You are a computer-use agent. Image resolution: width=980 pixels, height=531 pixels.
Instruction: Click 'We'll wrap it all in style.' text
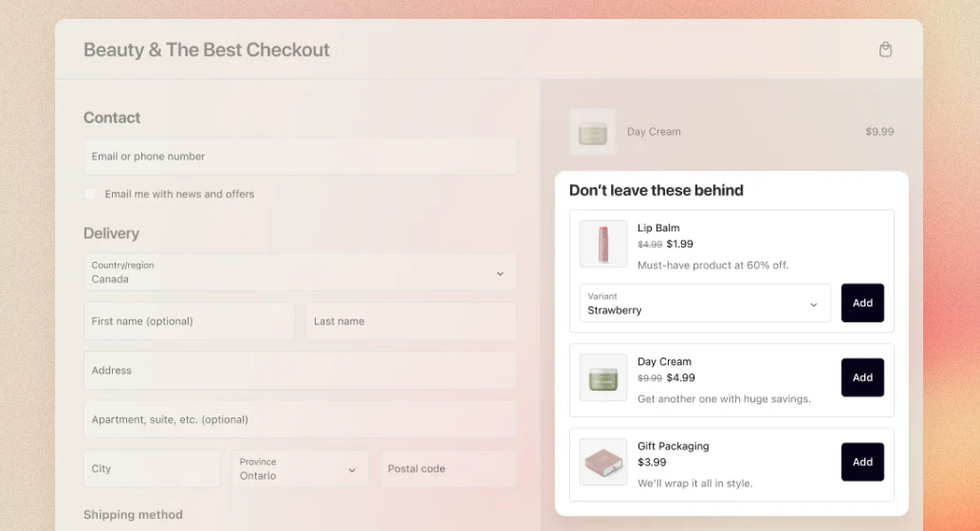pyautogui.click(x=695, y=484)
